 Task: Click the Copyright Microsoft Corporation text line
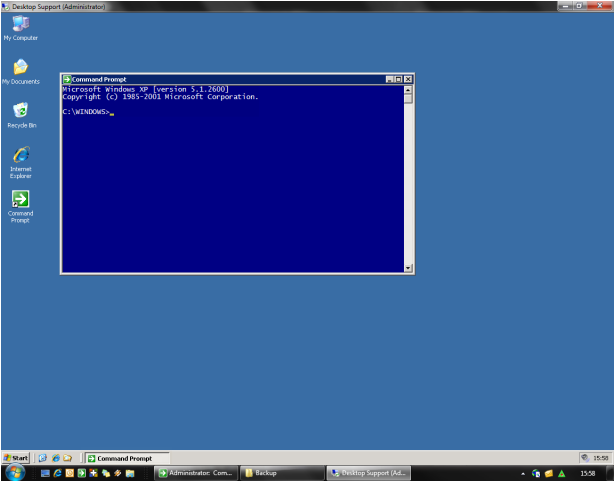tap(160, 97)
